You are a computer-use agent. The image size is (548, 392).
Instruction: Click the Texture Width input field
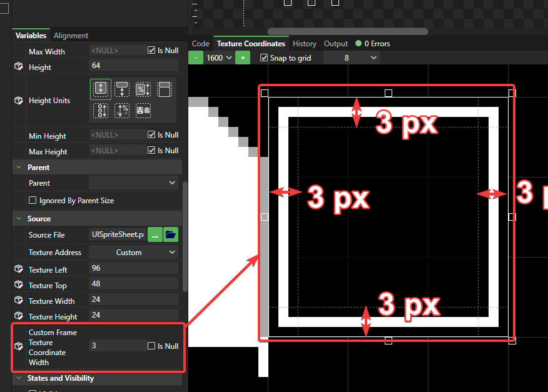click(x=133, y=301)
